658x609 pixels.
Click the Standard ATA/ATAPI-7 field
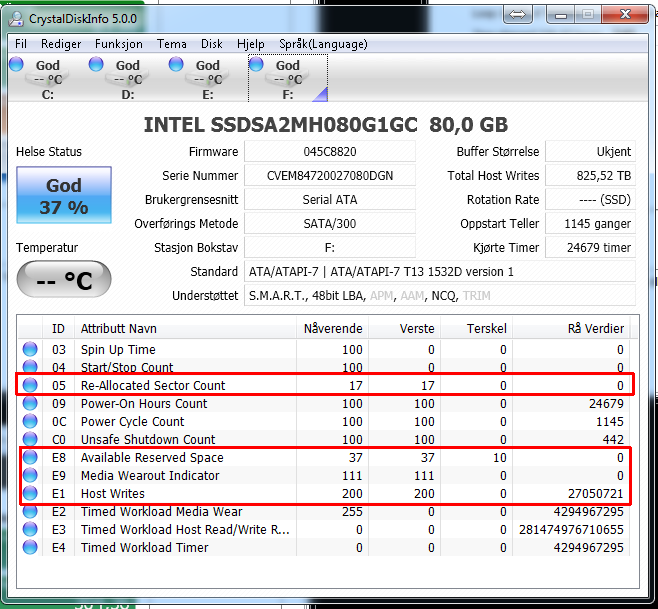[x=440, y=272]
